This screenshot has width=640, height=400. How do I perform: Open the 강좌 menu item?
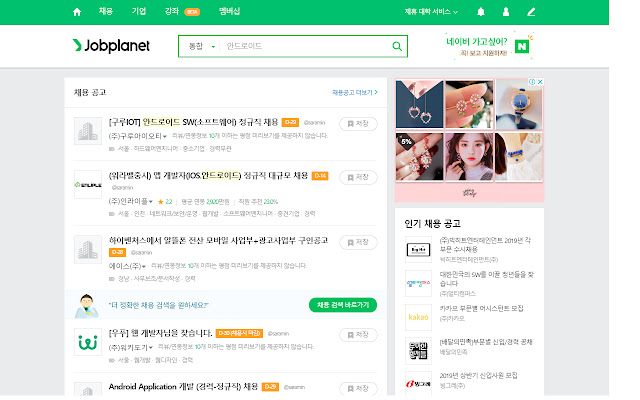point(172,11)
